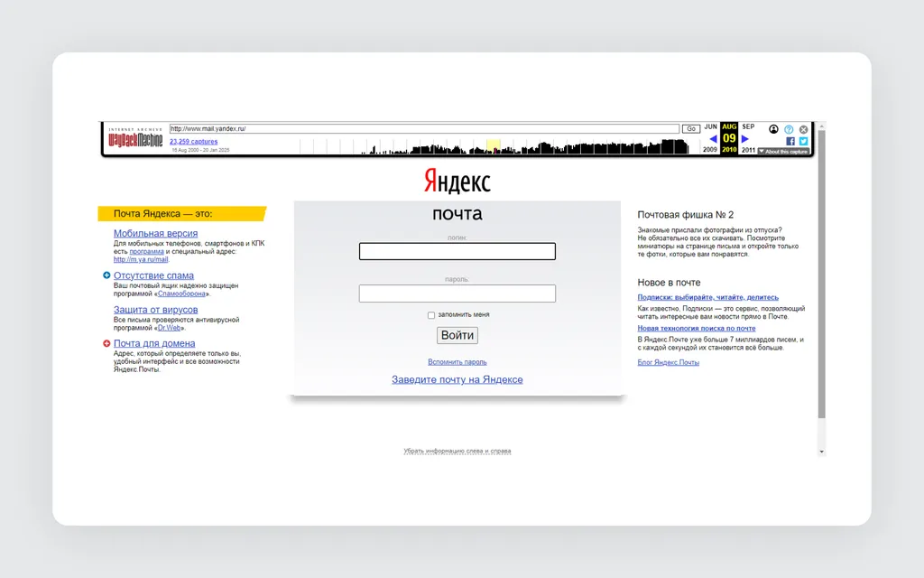Open the Wayback help question icon
Image resolution: width=924 pixels, height=578 pixels.
(789, 129)
